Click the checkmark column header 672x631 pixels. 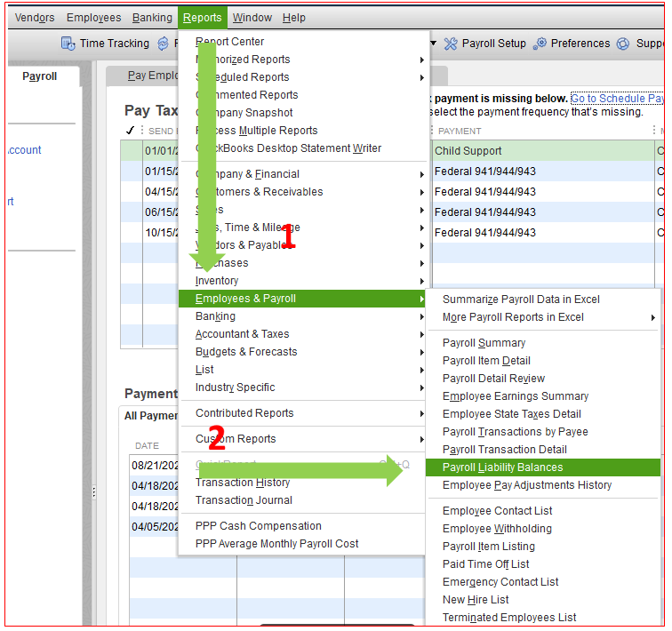pos(131,131)
